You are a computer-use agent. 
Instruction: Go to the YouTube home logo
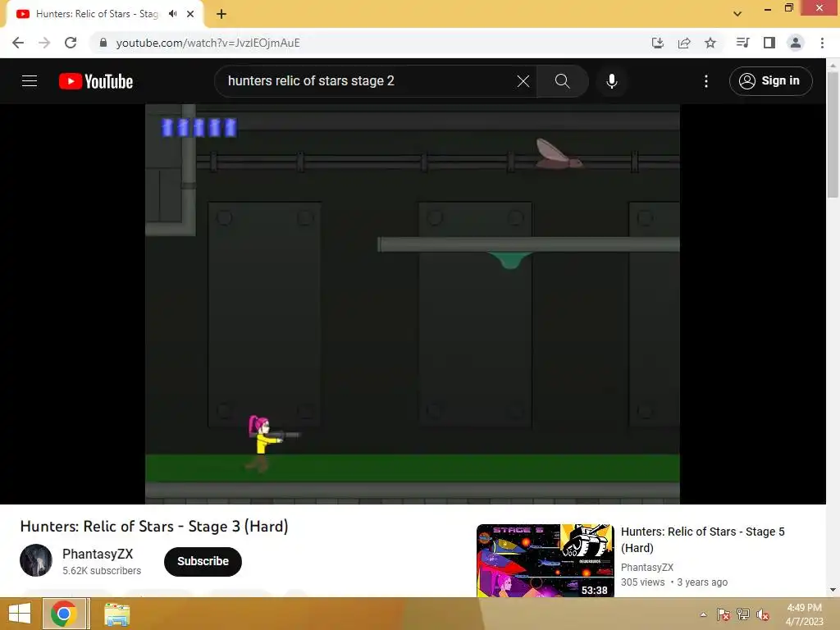click(x=96, y=81)
